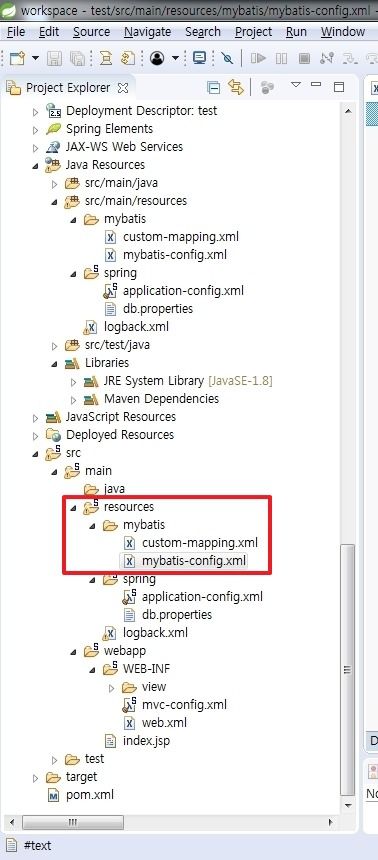
Task: Select Spring Elements leaf icon
Action: pos(53,129)
